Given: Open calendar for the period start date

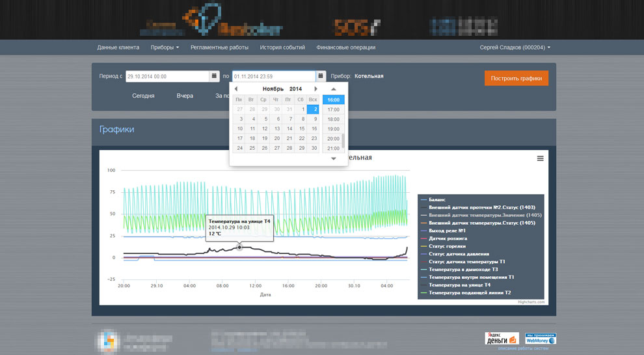Looking at the screenshot, I should (214, 76).
